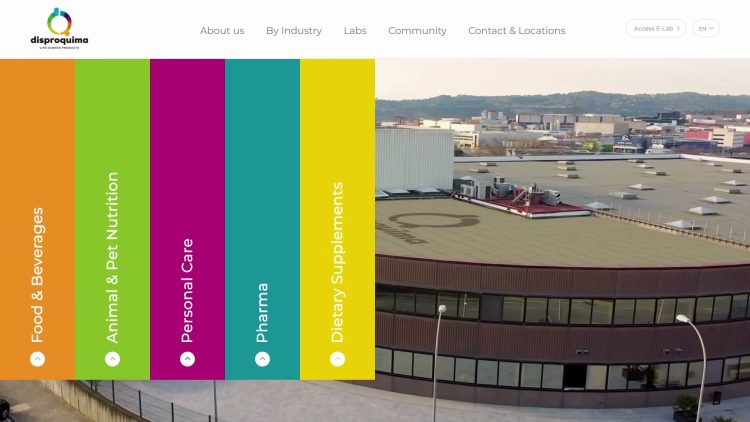Select the Animal & Pet Nutrition label

click(x=112, y=257)
